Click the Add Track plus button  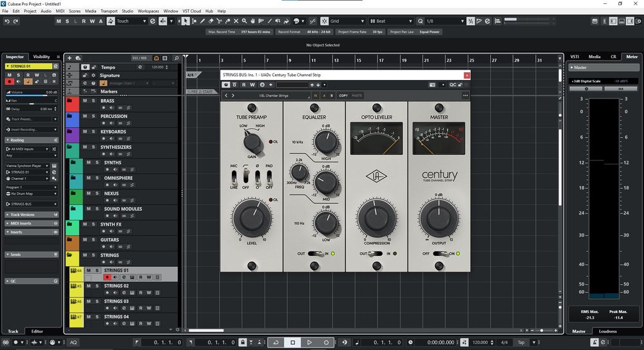pos(70,58)
